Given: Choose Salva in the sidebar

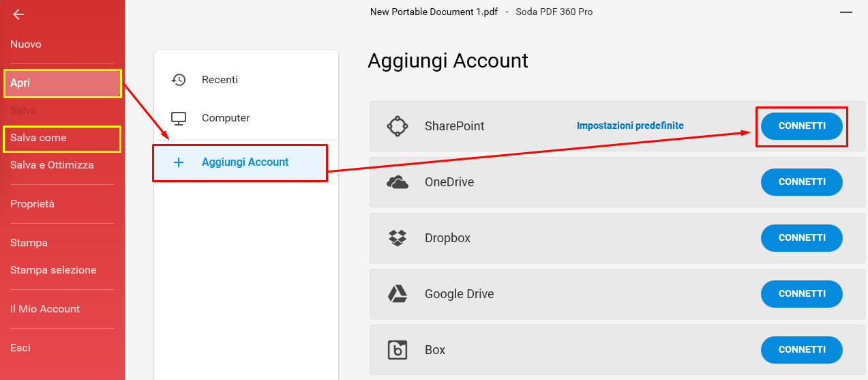Looking at the screenshot, I should 23,111.
